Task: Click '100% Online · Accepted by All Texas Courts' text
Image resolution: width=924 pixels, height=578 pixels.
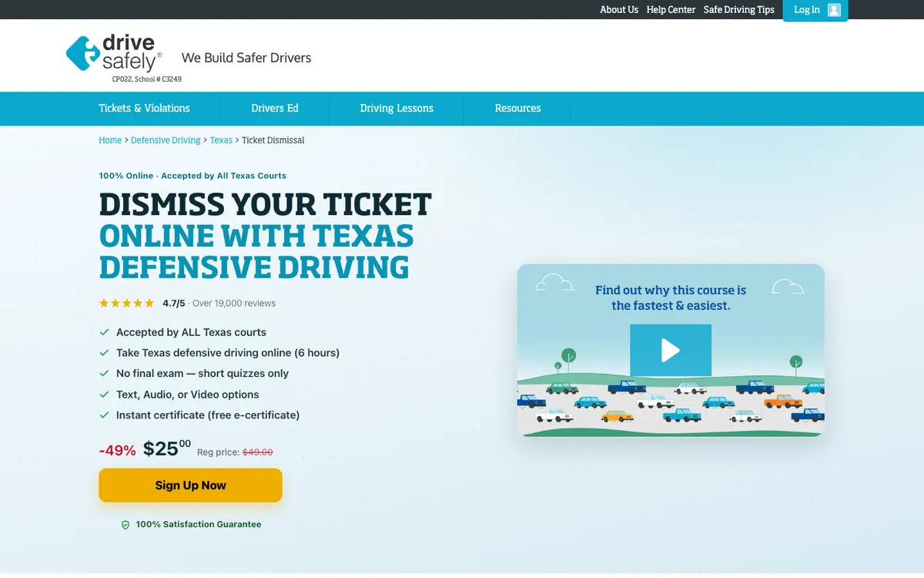Action: point(192,176)
